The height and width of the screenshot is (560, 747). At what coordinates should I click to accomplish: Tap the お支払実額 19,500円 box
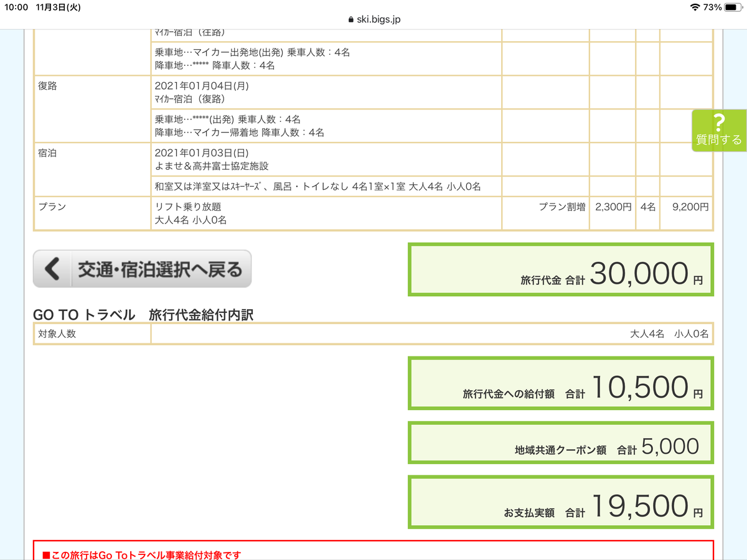pyautogui.click(x=561, y=502)
